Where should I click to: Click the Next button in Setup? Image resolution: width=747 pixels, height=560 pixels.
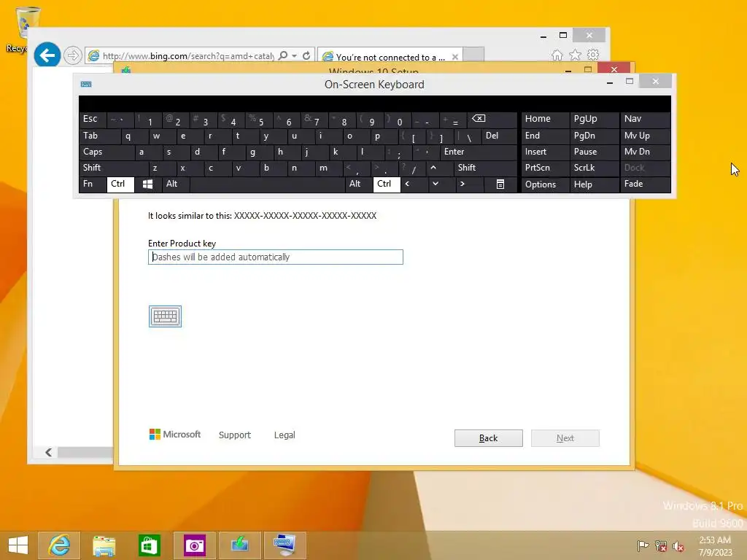pos(565,438)
